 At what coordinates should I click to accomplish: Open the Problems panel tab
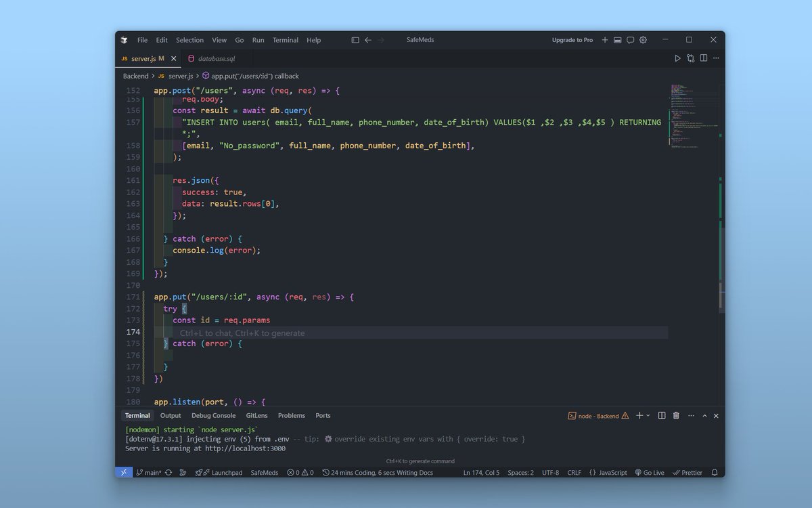(x=292, y=415)
